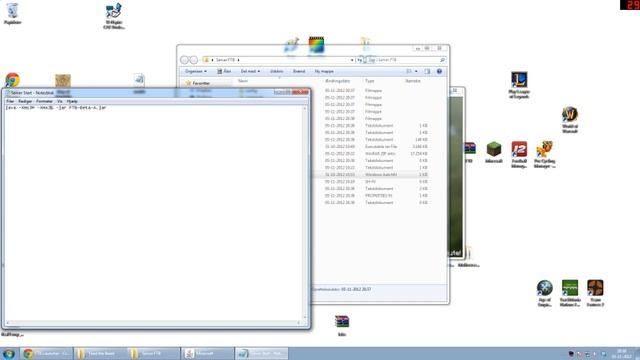
Task: Open the Filer menu in Notepad
Action: (x=10, y=101)
